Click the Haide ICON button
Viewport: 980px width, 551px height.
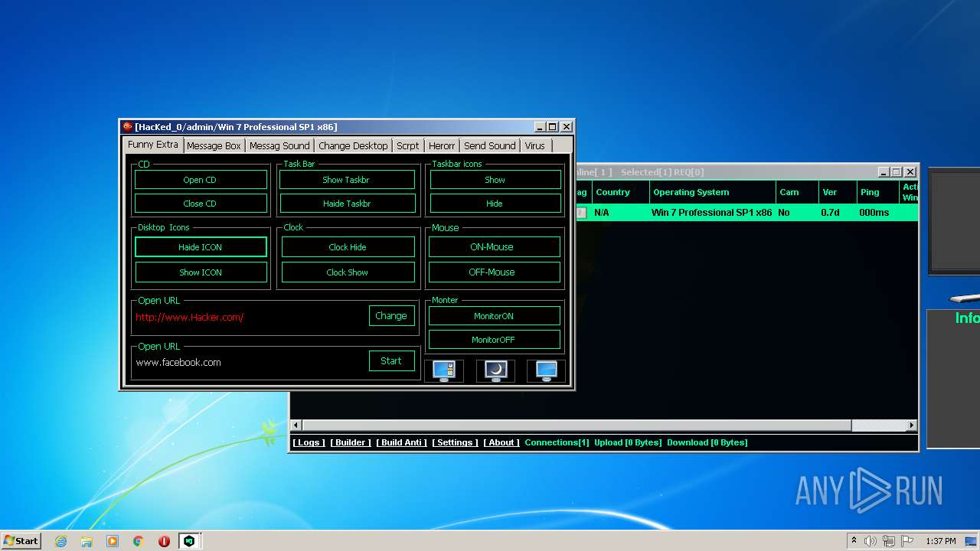pos(201,247)
